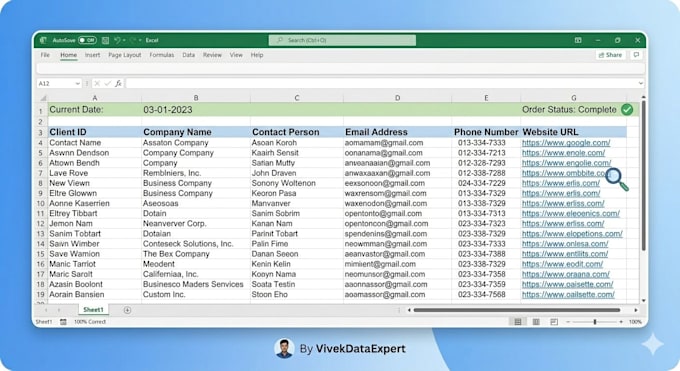The image size is (680, 371).
Task: Open the Ribbon Display Options icon
Action: 578,40
